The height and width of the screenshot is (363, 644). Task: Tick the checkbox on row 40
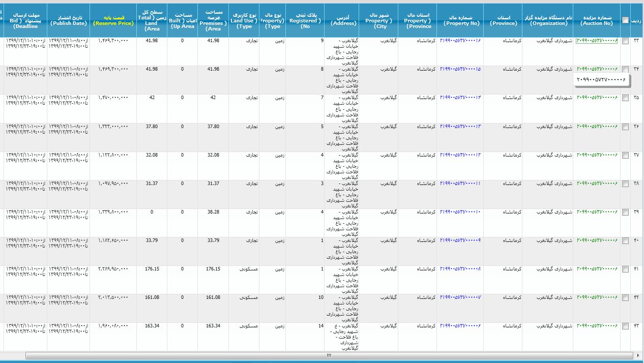pyautogui.click(x=625, y=241)
